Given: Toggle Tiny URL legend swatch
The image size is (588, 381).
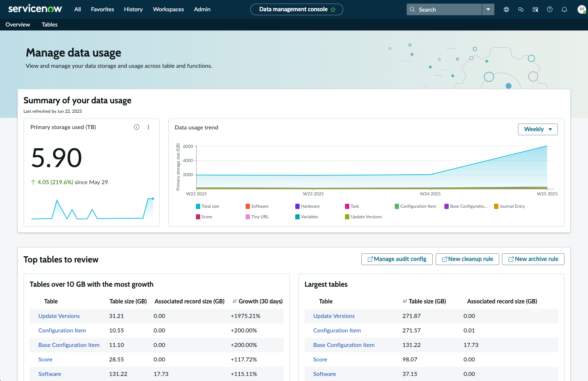Looking at the screenshot, I should (x=248, y=217).
